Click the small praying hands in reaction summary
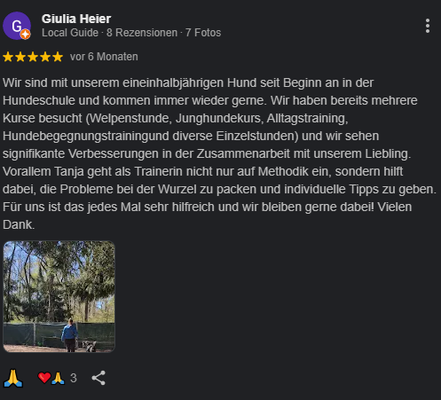This screenshot has height=400, width=441. click(58, 378)
